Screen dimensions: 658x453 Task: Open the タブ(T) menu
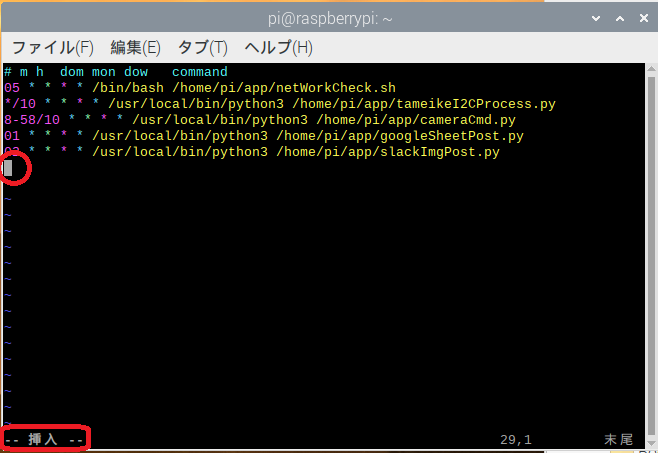click(202, 47)
